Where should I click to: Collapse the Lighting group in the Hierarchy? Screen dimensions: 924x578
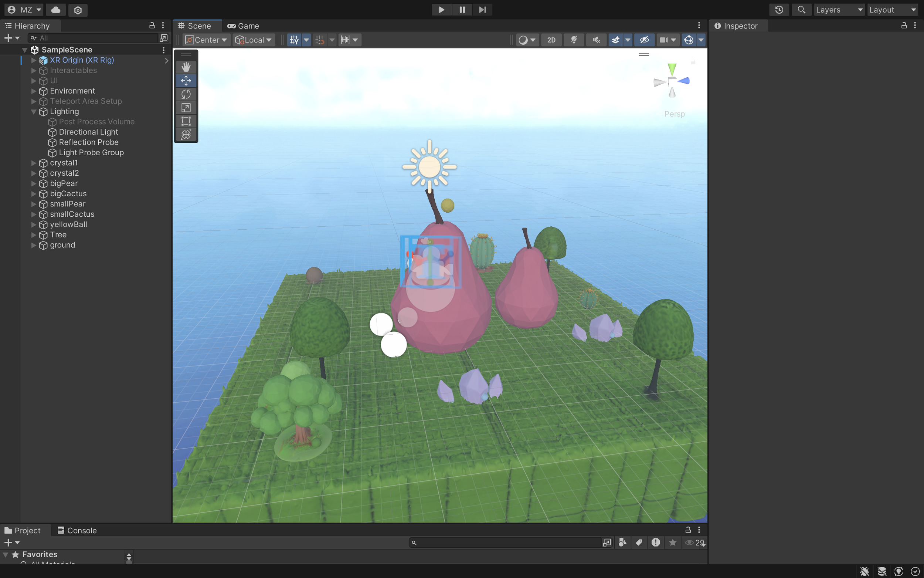(34, 112)
